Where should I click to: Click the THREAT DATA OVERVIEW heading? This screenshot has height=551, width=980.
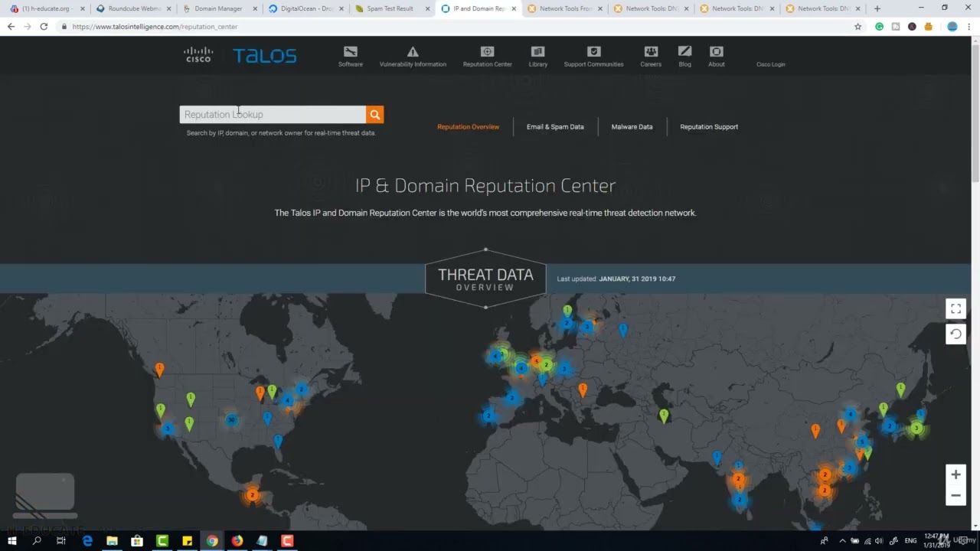tap(485, 279)
